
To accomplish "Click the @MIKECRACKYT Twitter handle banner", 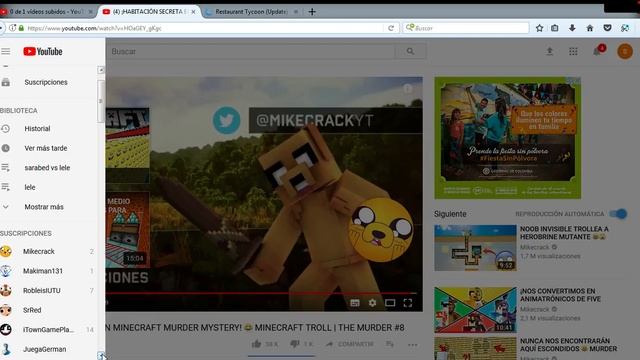I will tap(336, 120).
